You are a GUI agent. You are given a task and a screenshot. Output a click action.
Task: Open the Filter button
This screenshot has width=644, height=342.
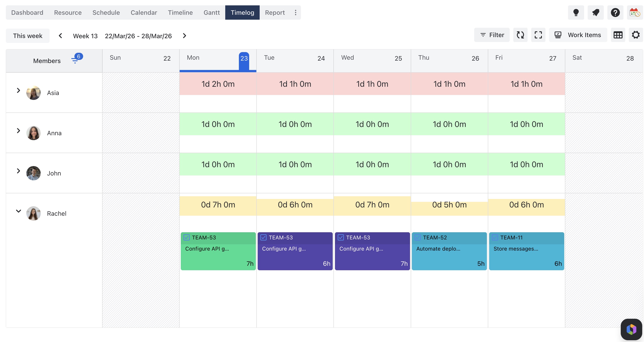point(492,35)
